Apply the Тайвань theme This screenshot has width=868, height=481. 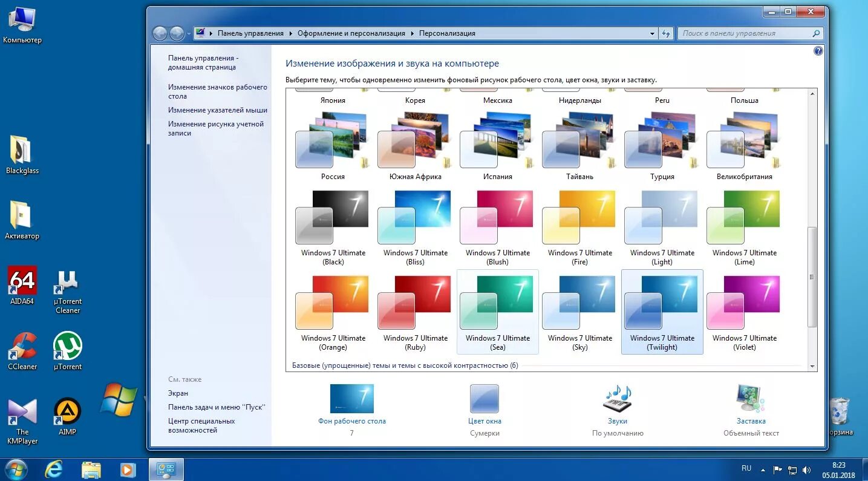pos(580,146)
